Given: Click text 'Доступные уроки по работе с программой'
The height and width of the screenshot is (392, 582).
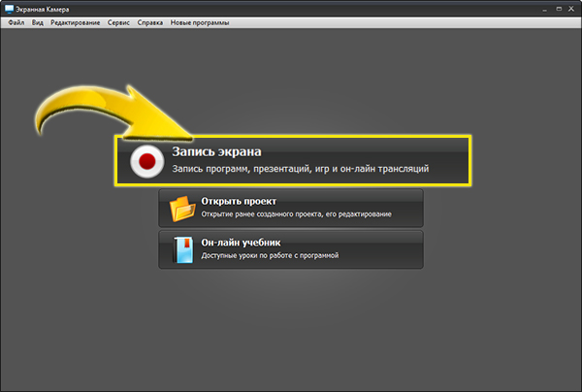Looking at the screenshot, I should pos(270,255).
